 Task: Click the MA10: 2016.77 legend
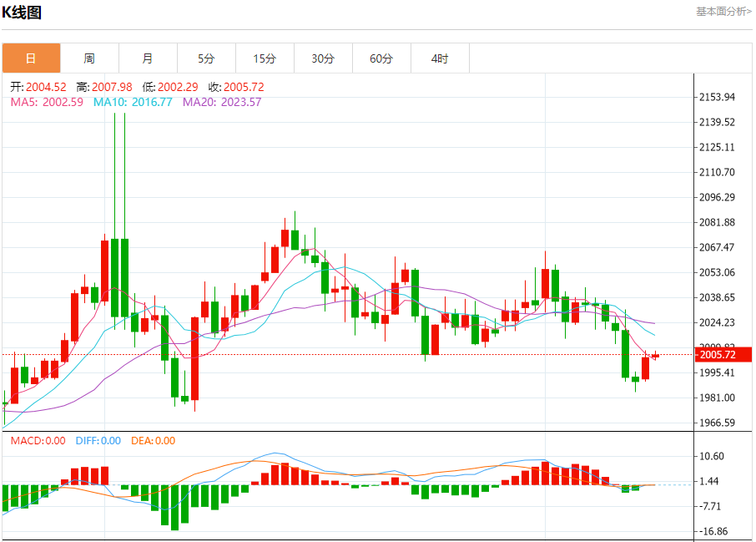(133, 102)
